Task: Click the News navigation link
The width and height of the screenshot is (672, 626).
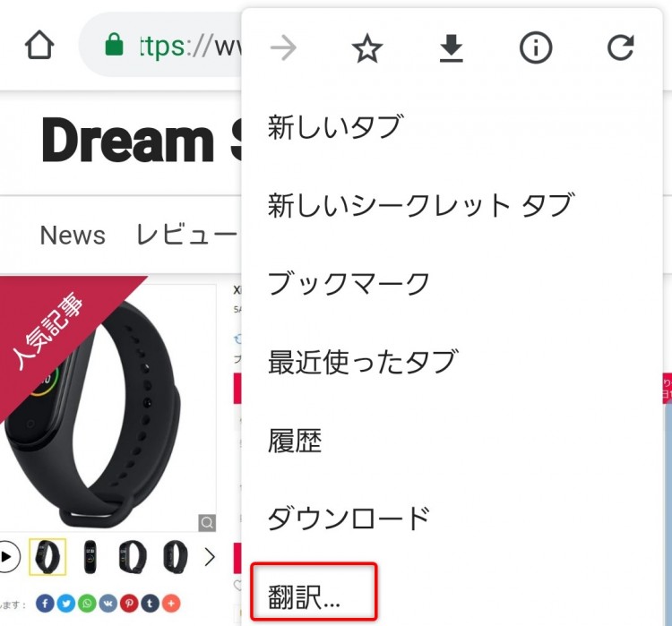Action: [73, 236]
